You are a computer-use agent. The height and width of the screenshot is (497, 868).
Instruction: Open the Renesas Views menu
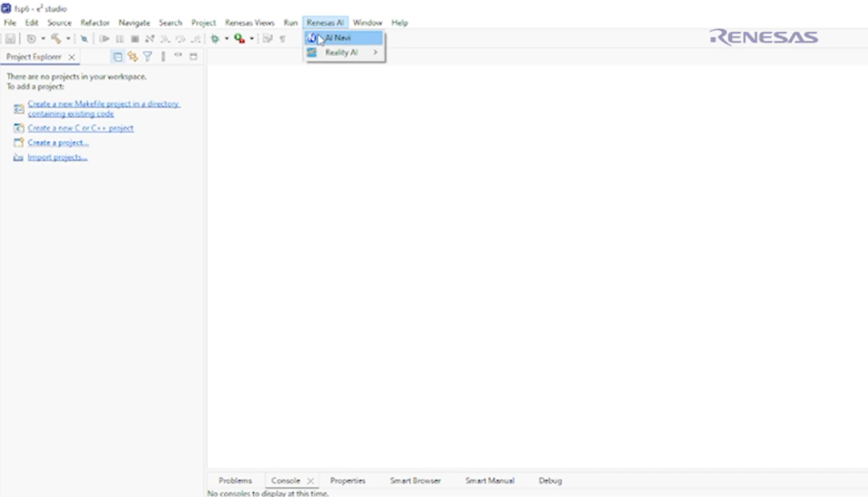[250, 22]
